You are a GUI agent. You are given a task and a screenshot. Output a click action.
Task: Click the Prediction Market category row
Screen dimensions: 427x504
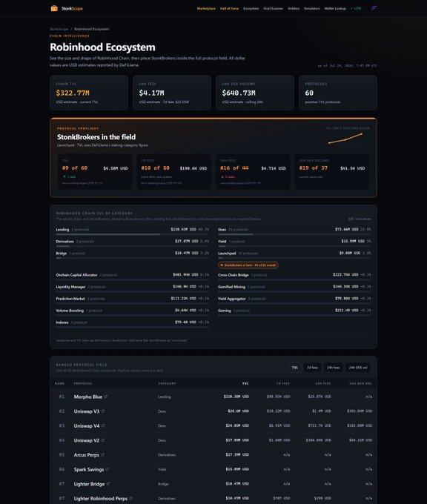[133, 300]
